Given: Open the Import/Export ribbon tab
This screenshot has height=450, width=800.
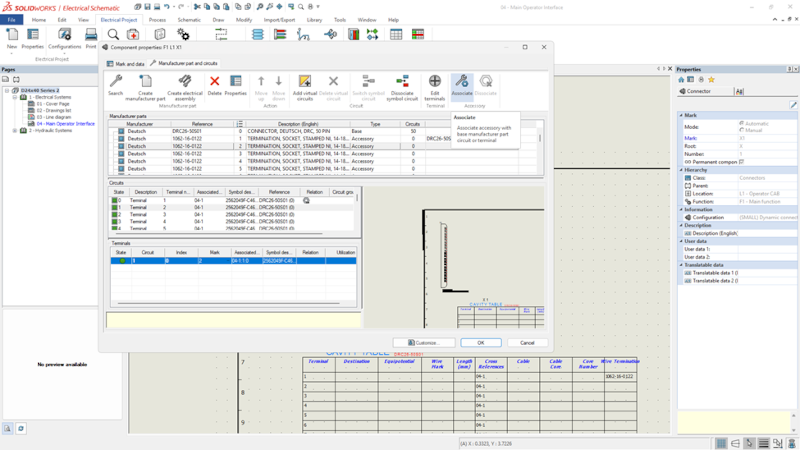Looking at the screenshot, I should tap(279, 19).
